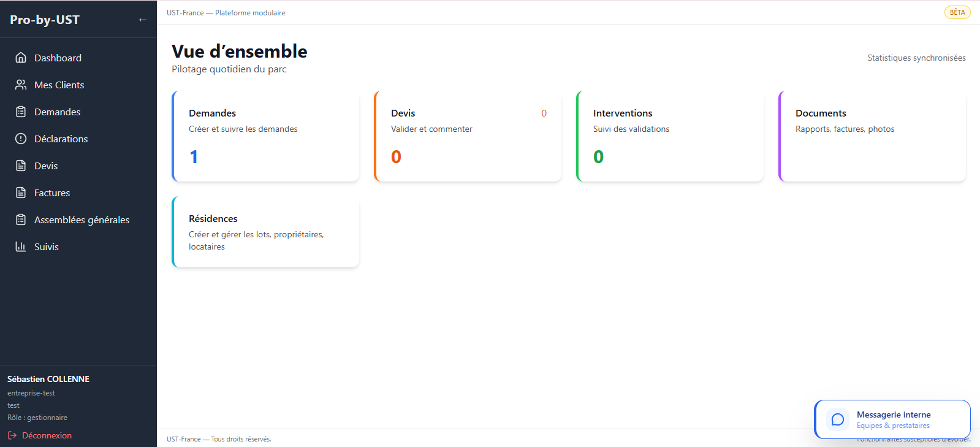Click the Assemblées générales clipboard icon

point(21,220)
